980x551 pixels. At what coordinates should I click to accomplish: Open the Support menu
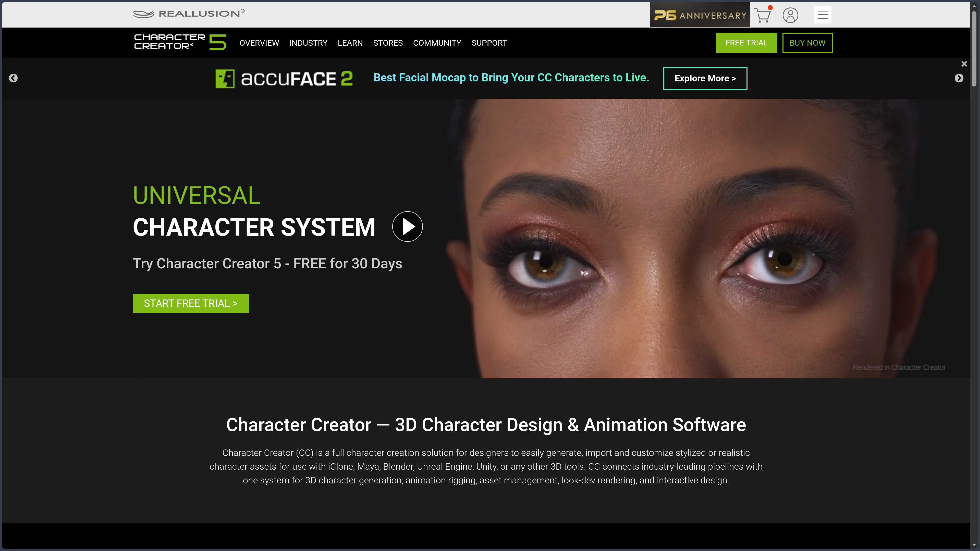tap(489, 43)
